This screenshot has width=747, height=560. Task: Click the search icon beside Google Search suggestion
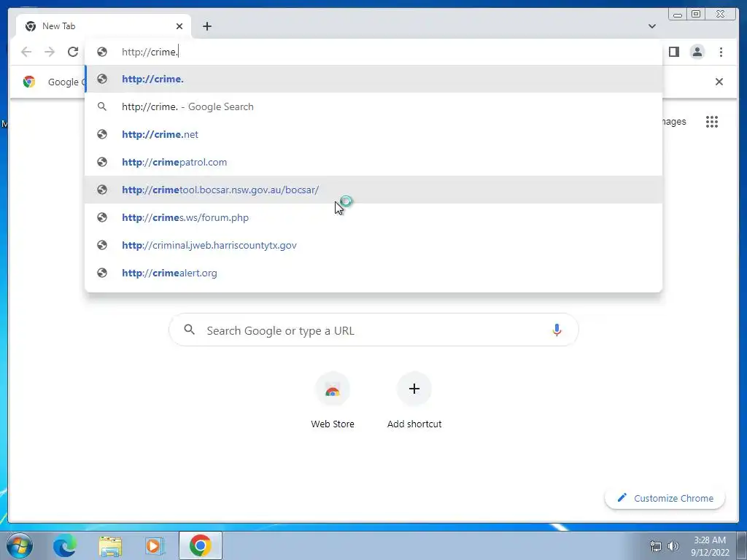(102, 106)
